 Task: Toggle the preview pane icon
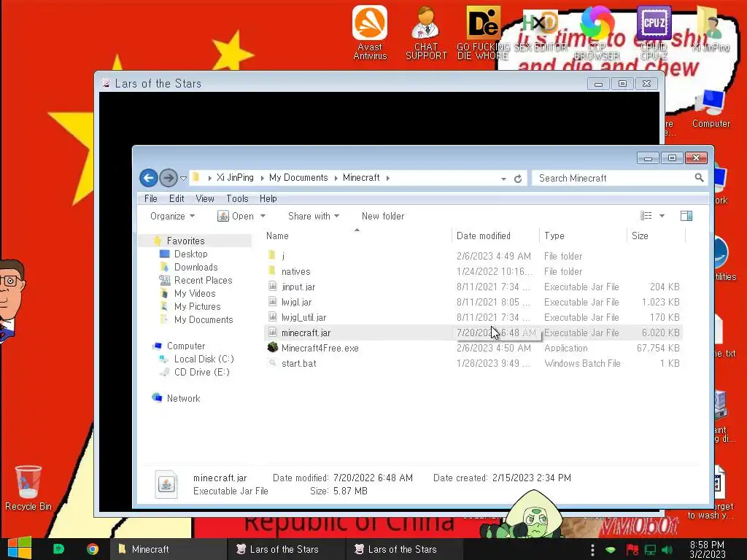tap(686, 216)
